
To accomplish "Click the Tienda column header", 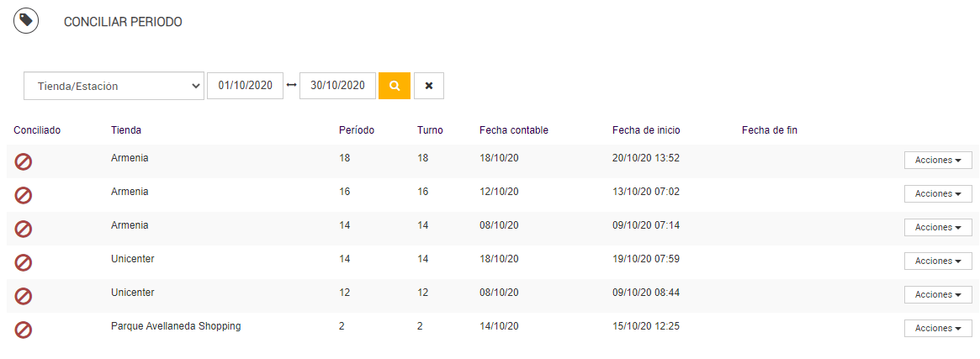I will tap(126, 130).
